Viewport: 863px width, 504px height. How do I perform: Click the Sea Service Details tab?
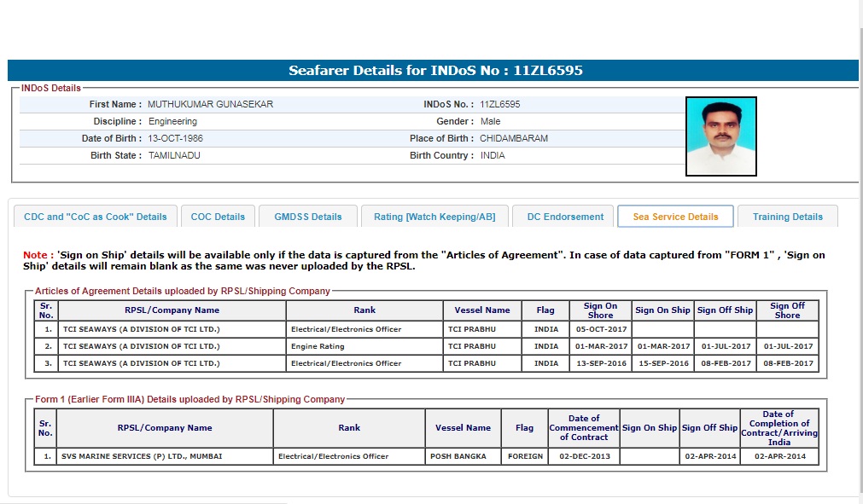(675, 217)
